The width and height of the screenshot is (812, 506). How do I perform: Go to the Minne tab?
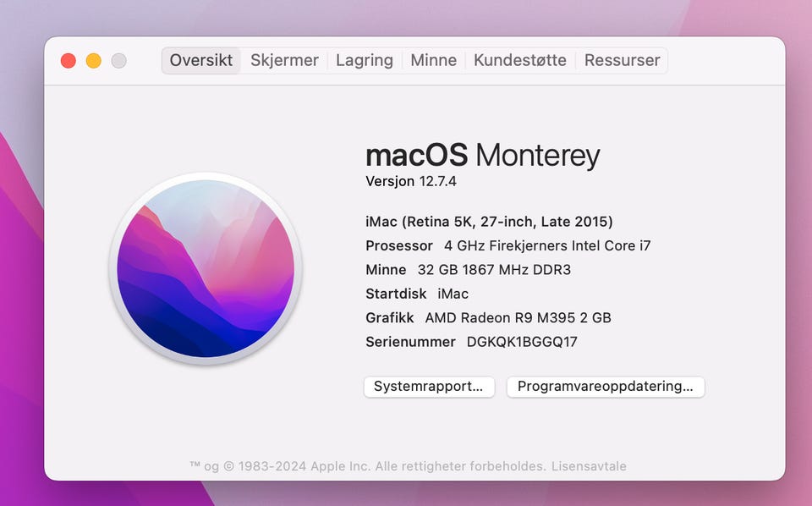[433, 61]
